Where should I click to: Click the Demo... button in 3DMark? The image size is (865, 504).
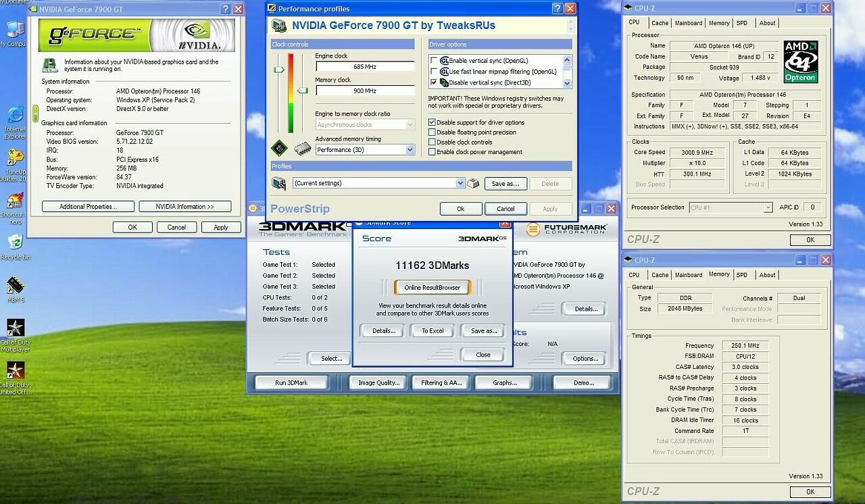pyautogui.click(x=583, y=382)
